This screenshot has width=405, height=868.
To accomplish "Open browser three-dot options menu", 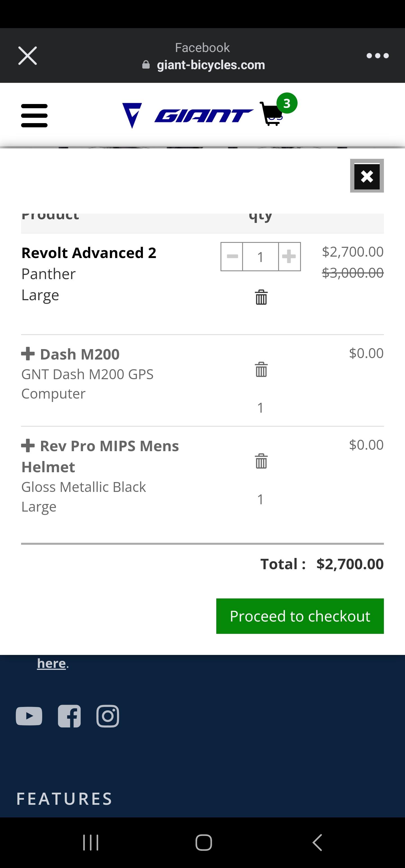I will (378, 56).
